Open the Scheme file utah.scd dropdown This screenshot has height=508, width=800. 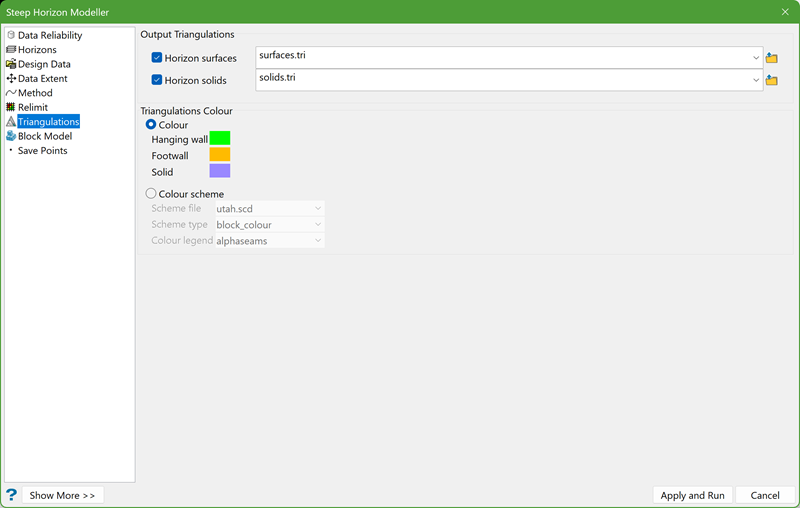269,209
